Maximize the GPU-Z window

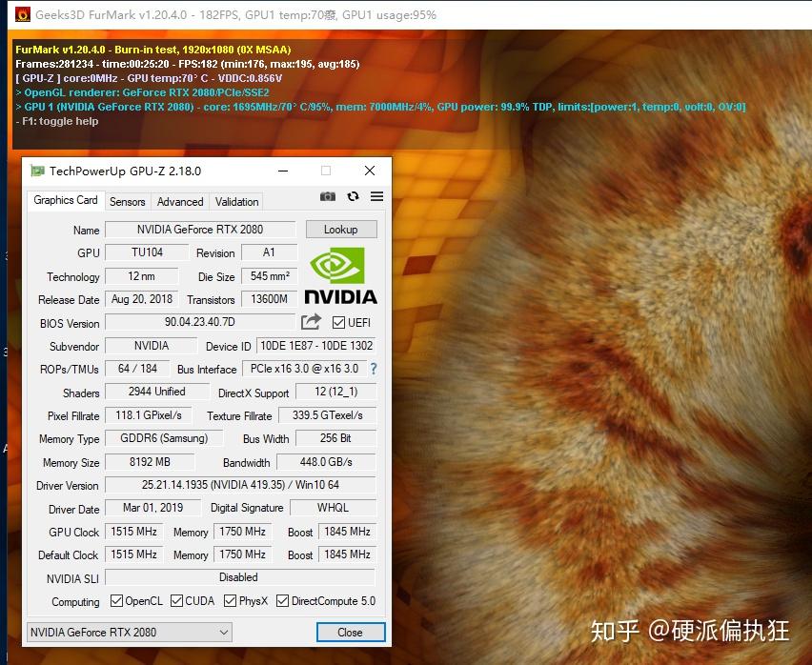coord(326,171)
